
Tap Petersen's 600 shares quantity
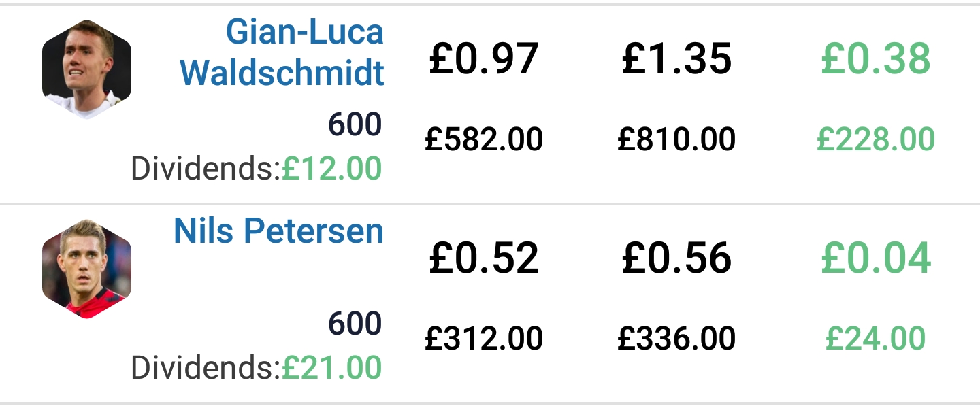(355, 324)
